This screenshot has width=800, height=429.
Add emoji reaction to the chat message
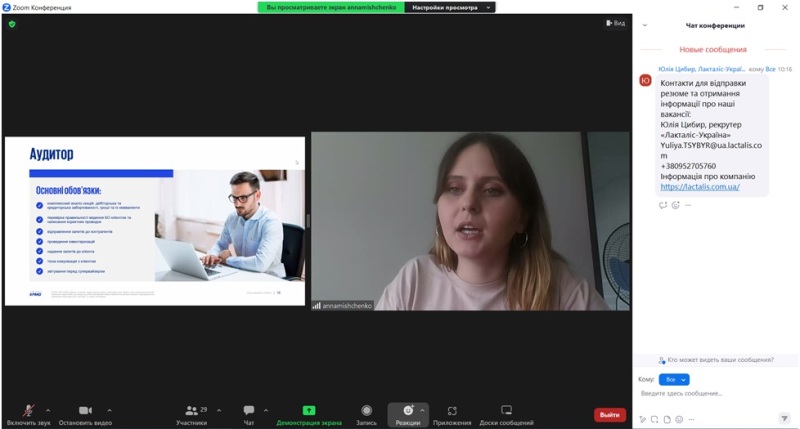[676, 205]
